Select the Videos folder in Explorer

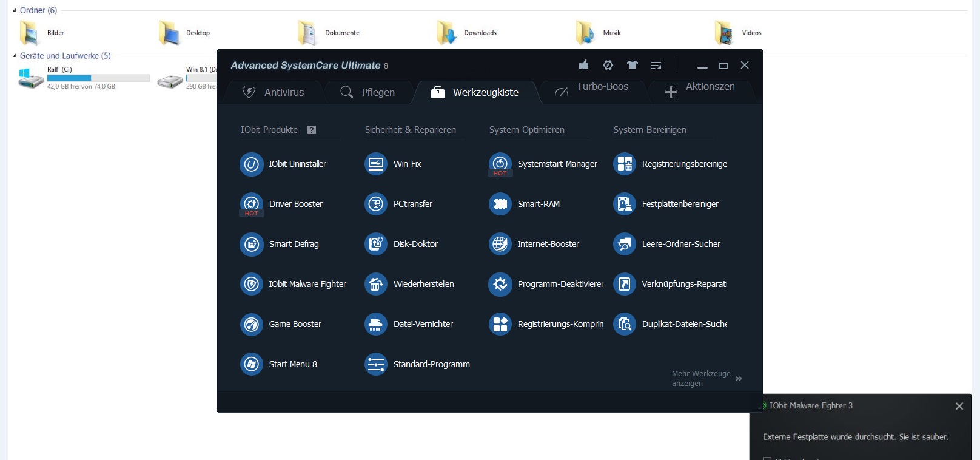pos(737,33)
